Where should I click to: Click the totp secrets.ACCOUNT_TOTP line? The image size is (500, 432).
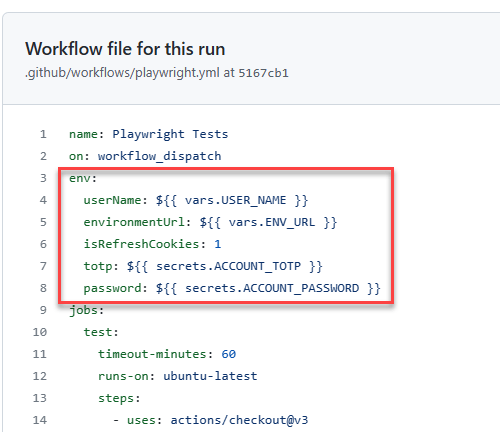203,266
